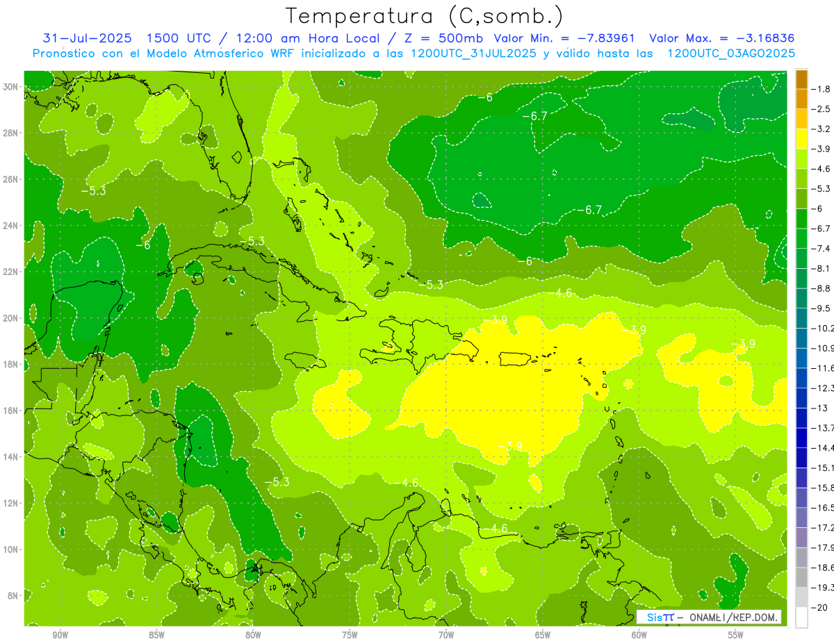Click the "55W" longitude axis label
Screen dimensions: 834x644
736,636
